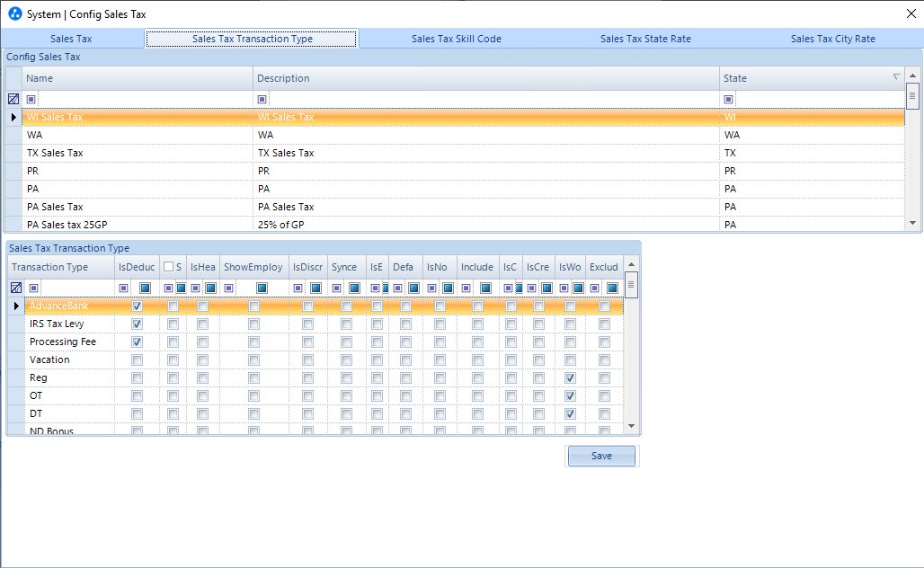The height and width of the screenshot is (568, 924).
Task: Open the filter operator icon for IsDiscr column
Action: point(298,288)
